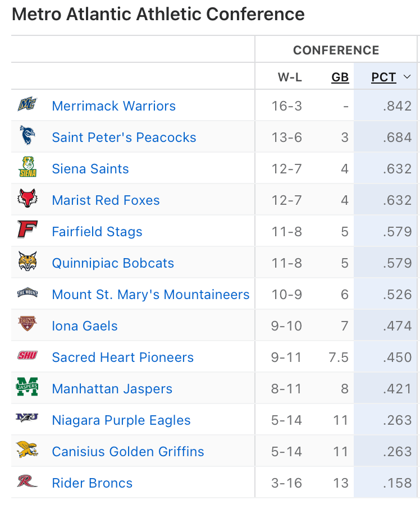Image resolution: width=420 pixels, height=505 pixels.
Task: Click the Siena Saints logo icon
Action: click(x=27, y=168)
